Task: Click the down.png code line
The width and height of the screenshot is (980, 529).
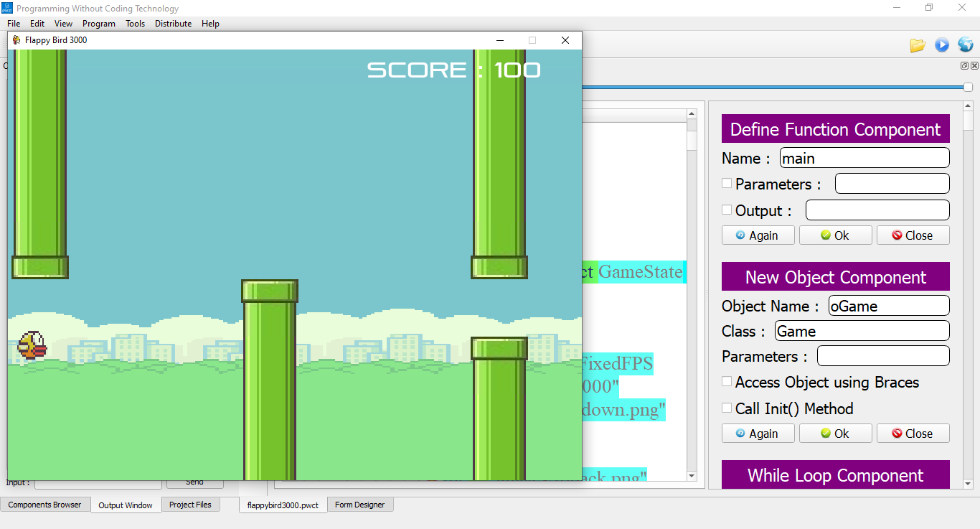Action: click(x=624, y=411)
